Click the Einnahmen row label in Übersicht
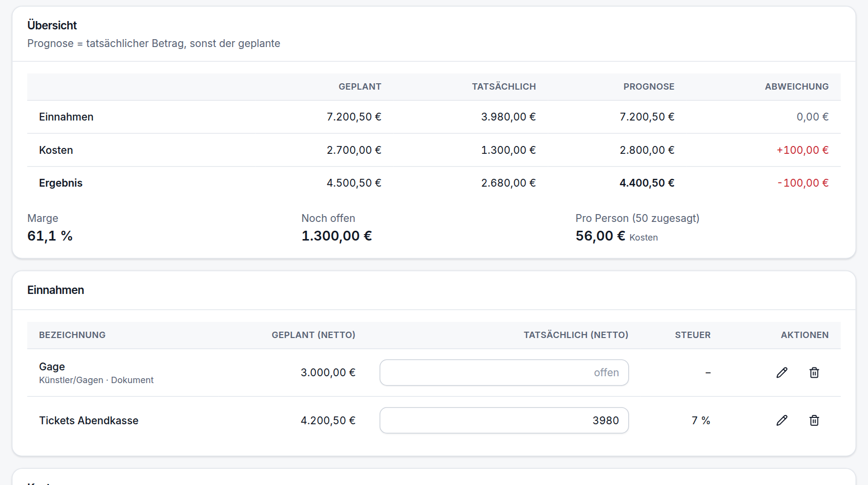 [66, 117]
